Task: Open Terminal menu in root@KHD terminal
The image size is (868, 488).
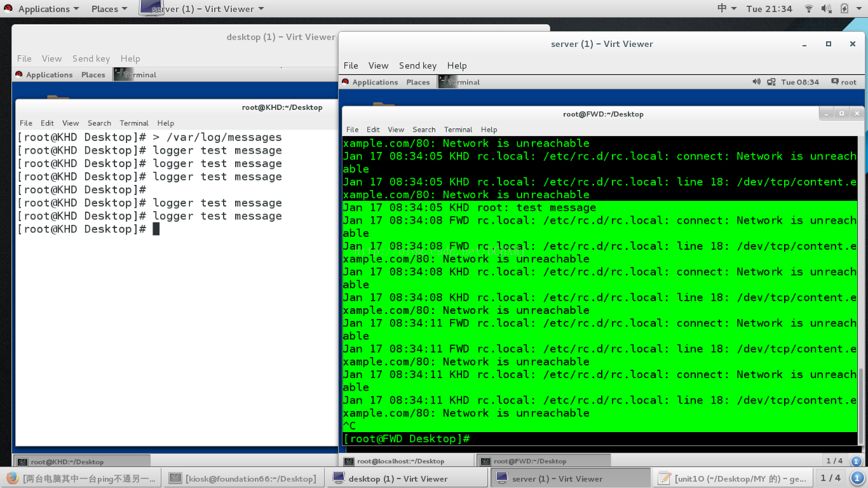Action: click(134, 123)
